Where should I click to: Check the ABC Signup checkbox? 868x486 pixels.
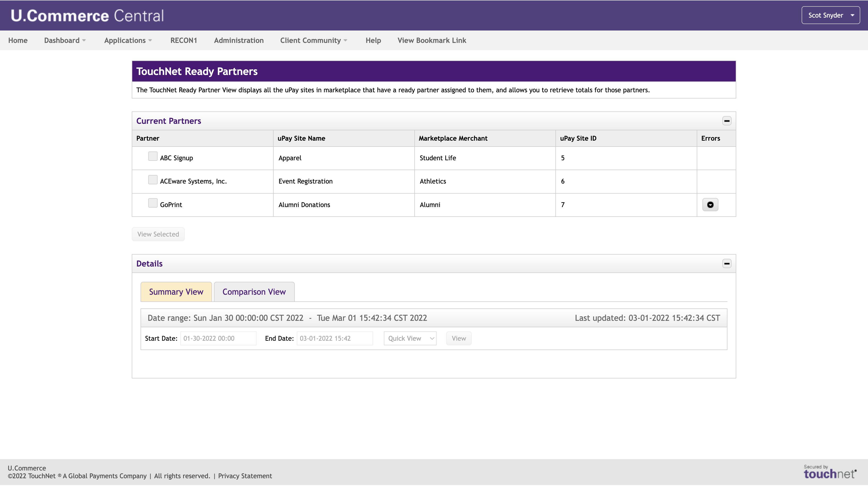coord(153,156)
